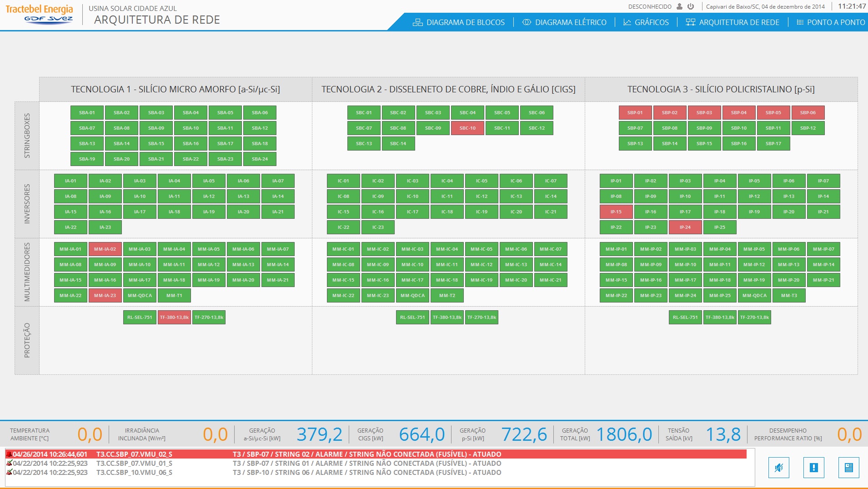Image resolution: width=868 pixels, height=489 pixels.
Task: Switch to the Gráficos tab
Action: point(646,22)
